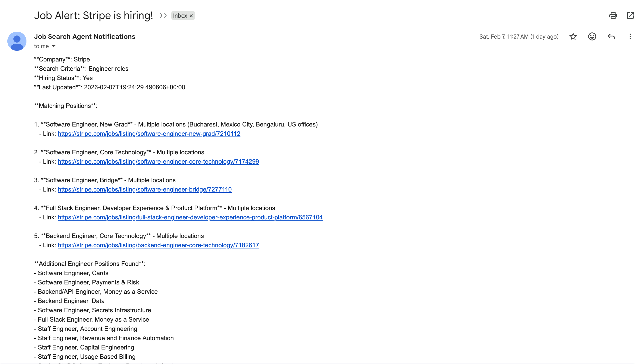Click the sender's profile avatar
This screenshot has width=642, height=364.
coord(16,41)
